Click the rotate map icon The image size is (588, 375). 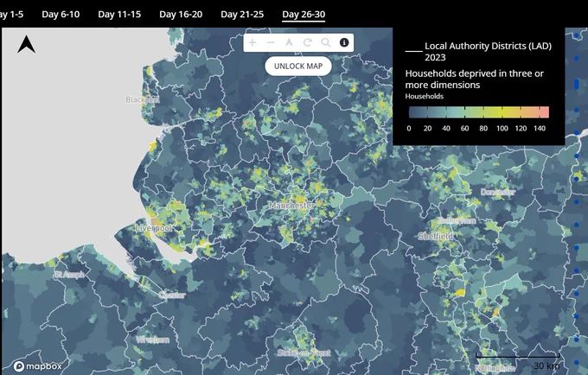coord(308,42)
